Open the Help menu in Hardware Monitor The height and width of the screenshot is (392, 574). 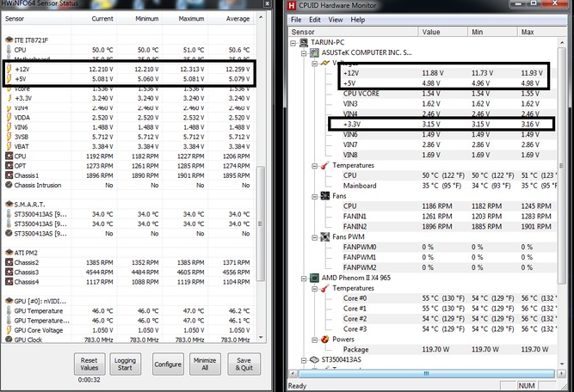358,20
